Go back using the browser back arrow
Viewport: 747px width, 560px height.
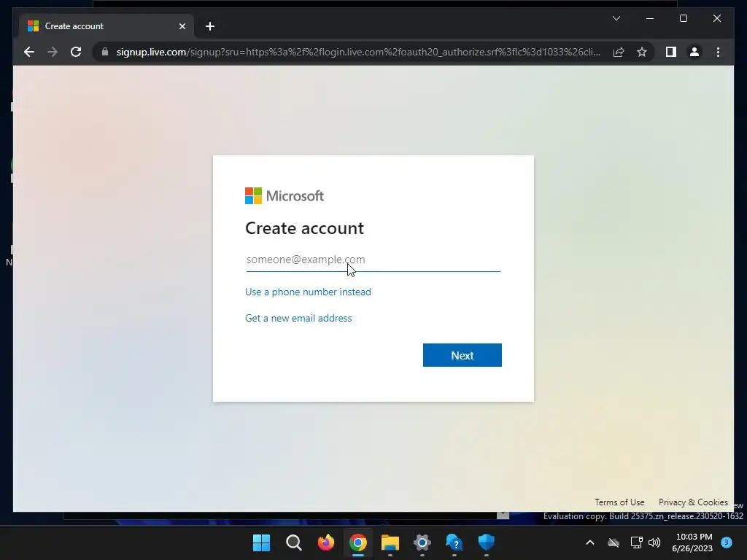pos(29,52)
